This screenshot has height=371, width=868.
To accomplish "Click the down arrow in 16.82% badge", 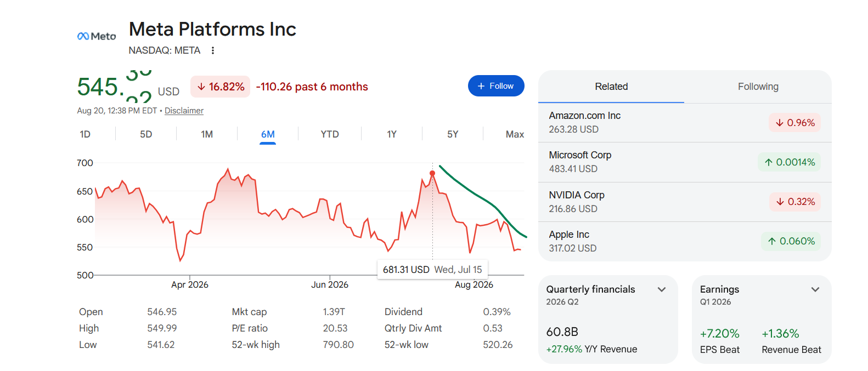I will [x=201, y=87].
